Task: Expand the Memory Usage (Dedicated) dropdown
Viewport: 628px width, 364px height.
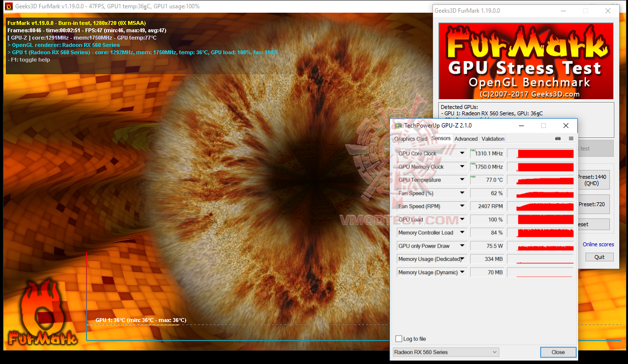Action: pos(462,259)
